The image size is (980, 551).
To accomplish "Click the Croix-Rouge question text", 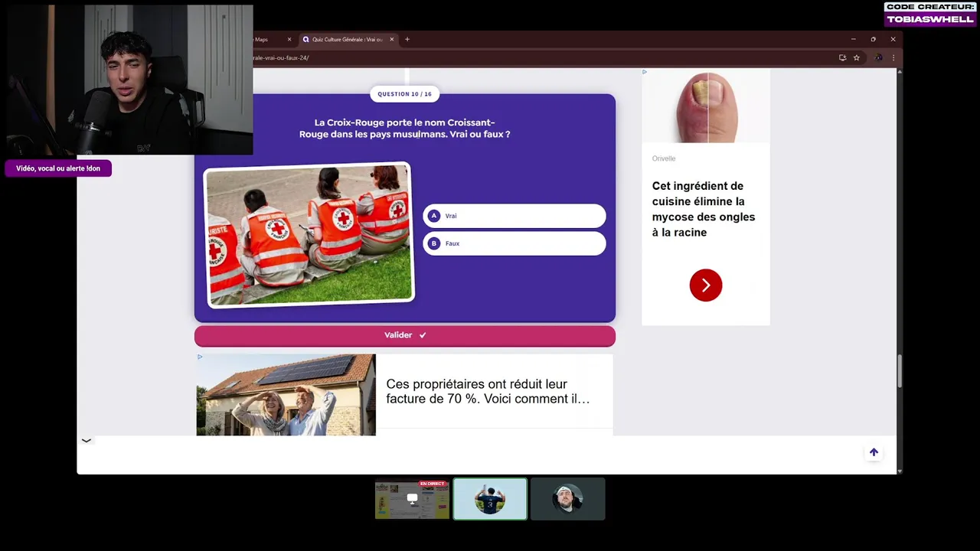I will (x=405, y=128).
